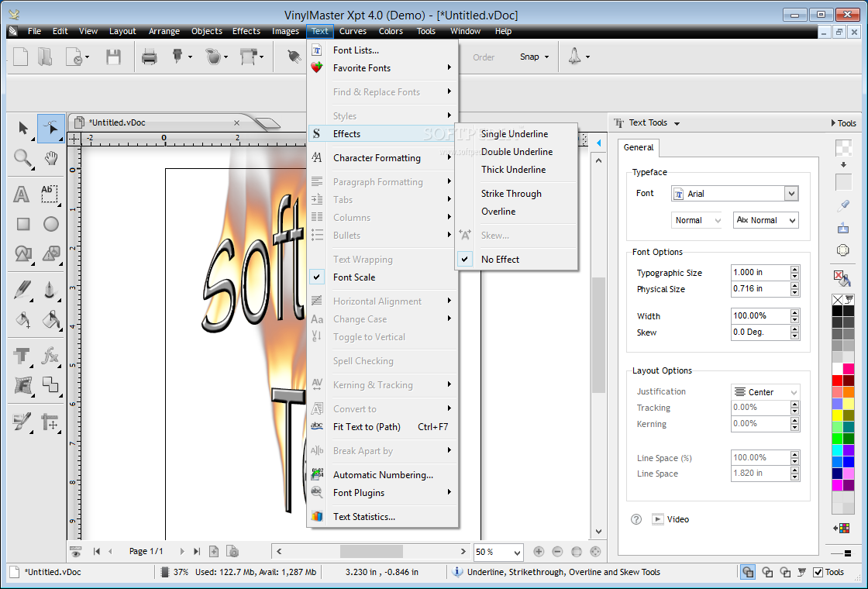Go to the last page
This screenshot has height=589, width=868.
coord(197,551)
